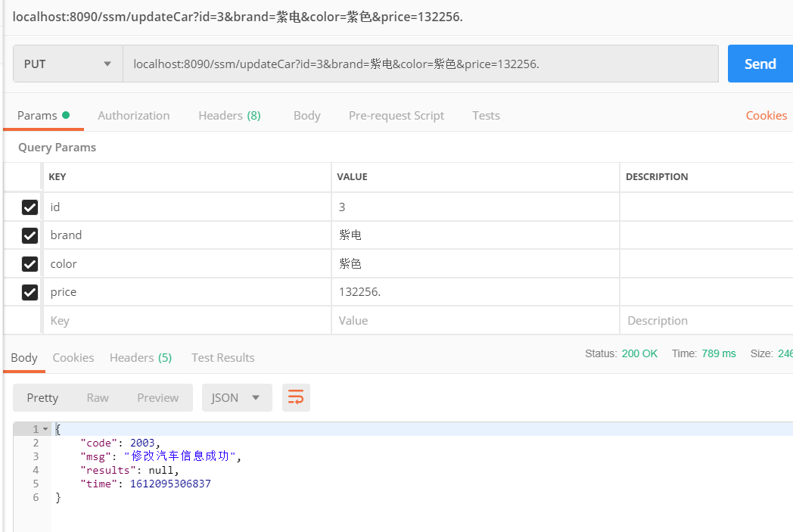Uncheck the price parameter checkbox
Screen dimensions: 793x532
click(x=30, y=292)
